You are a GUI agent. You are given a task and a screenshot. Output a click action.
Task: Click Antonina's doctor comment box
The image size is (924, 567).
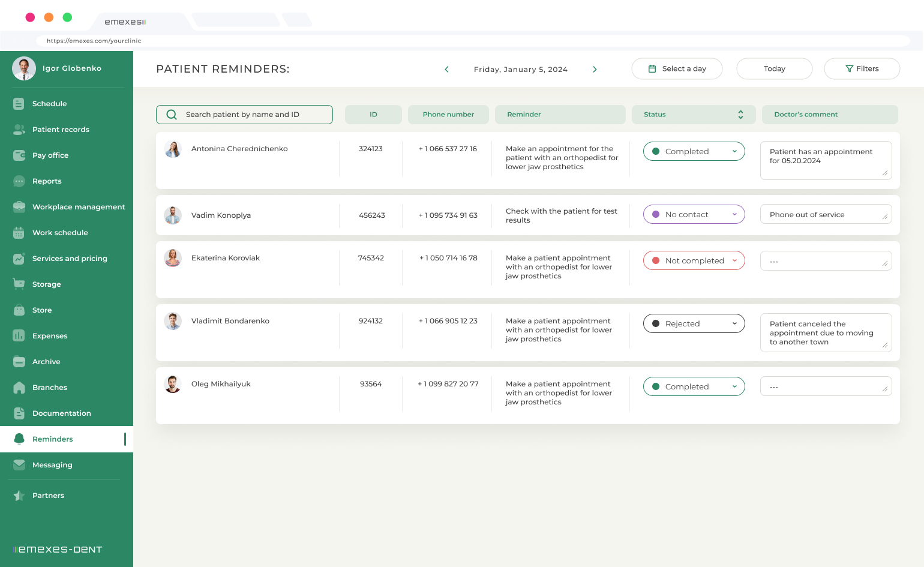point(826,160)
